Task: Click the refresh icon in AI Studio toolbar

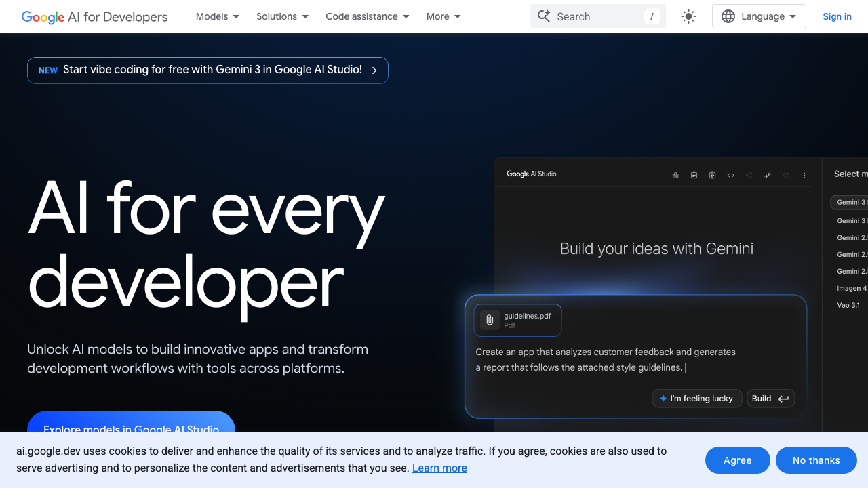Action: point(786,175)
